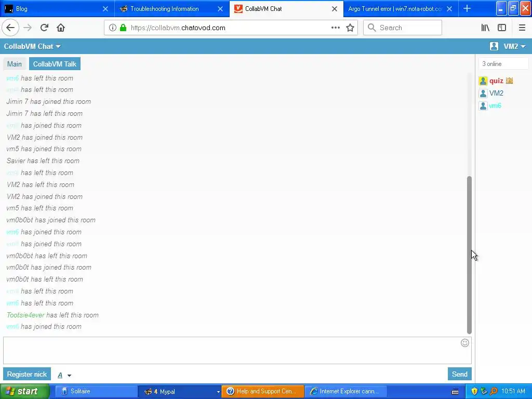Click the 10:51 AM taskbar clock
This screenshot has width=532, height=399.
tap(513, 391)
